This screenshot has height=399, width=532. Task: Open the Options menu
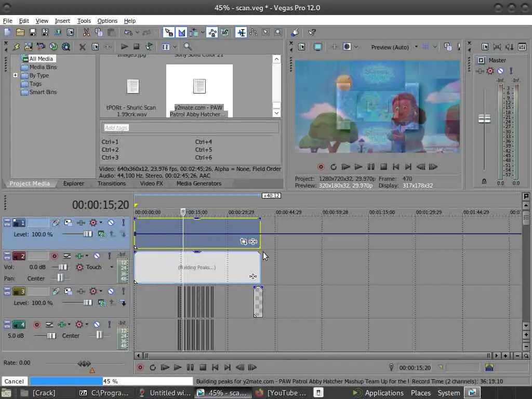(x=107, y=21)
